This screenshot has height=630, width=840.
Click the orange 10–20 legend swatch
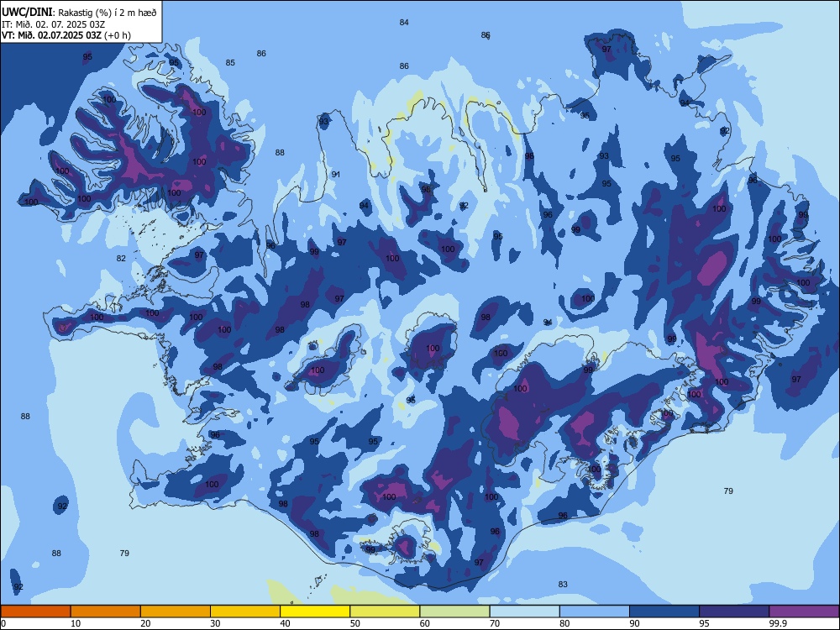[106, 612]
